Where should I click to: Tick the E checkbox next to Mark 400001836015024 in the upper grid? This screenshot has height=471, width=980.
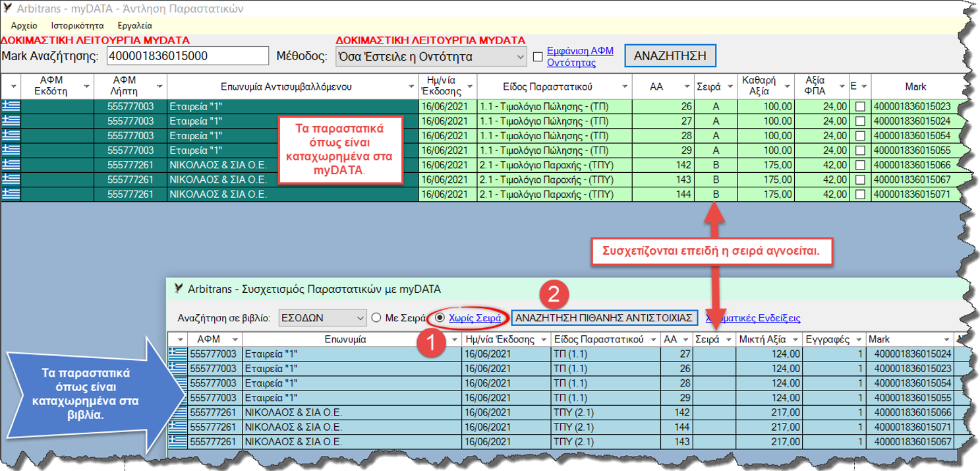861,121
